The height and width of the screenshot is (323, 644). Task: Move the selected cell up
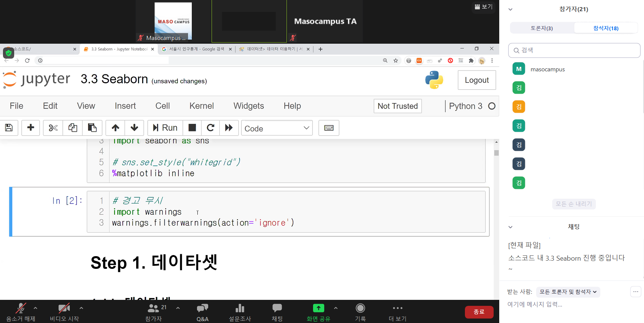(115, 128)
